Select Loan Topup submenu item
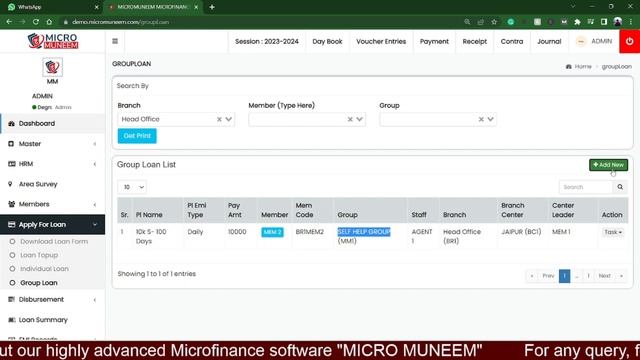Viewport: 640px width, 360px height. click(39, 255)
